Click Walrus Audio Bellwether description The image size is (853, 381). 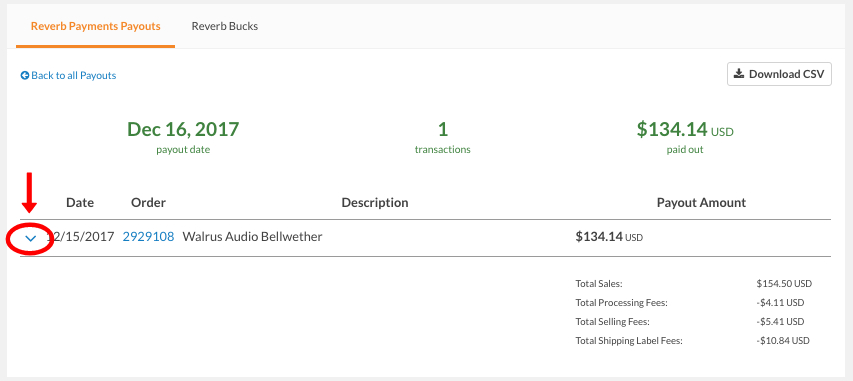point(252,237)
